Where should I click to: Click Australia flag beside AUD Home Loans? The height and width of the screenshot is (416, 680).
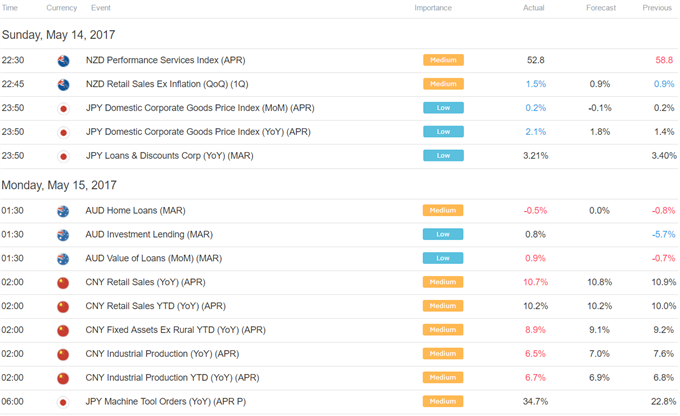point(63,211)
